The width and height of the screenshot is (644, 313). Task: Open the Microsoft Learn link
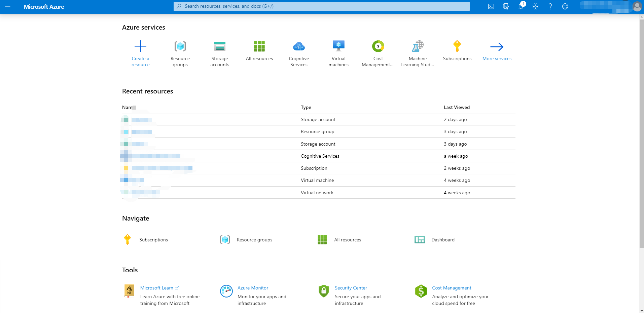pos(157,288)
